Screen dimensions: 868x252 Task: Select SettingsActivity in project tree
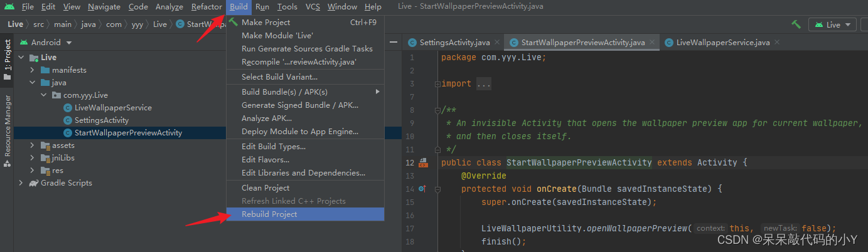pos(102,120)
